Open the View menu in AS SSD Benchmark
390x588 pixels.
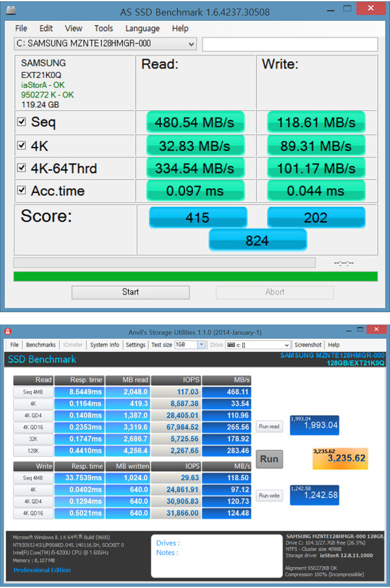[73, 29]
